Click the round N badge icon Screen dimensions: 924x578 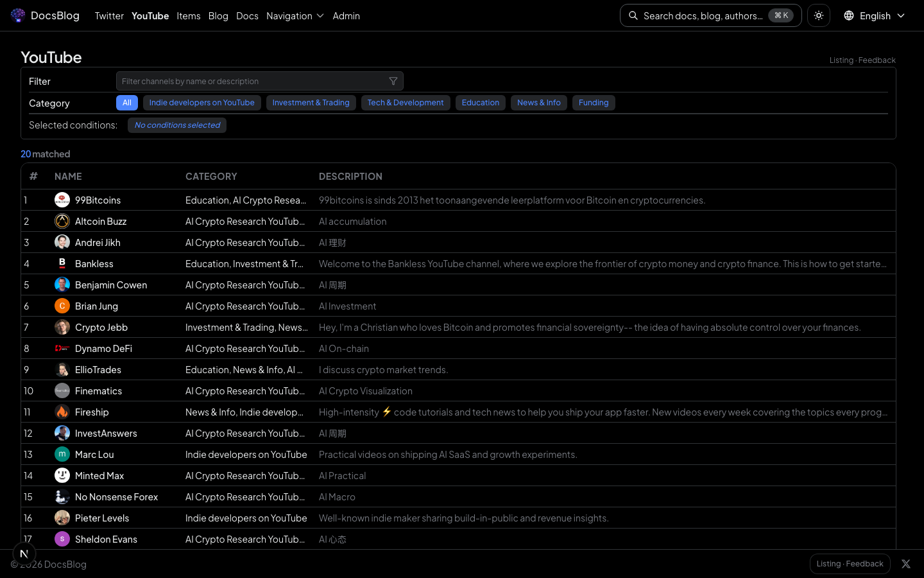24,554
